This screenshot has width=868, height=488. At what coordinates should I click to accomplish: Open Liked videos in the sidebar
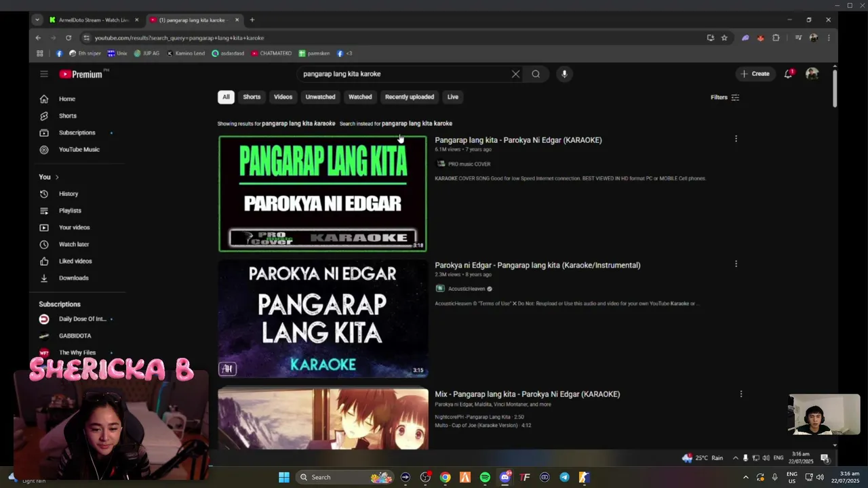(x=75, y=261)
